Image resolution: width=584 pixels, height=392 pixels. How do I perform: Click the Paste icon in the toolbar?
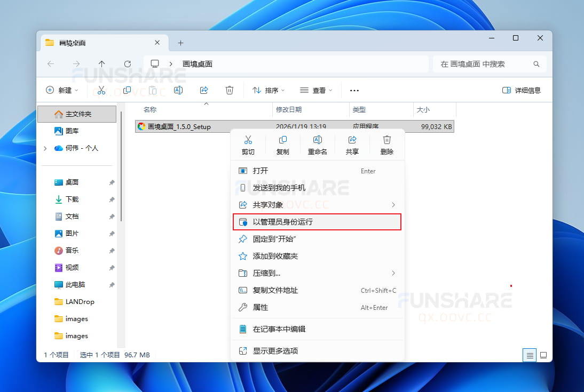153,90
